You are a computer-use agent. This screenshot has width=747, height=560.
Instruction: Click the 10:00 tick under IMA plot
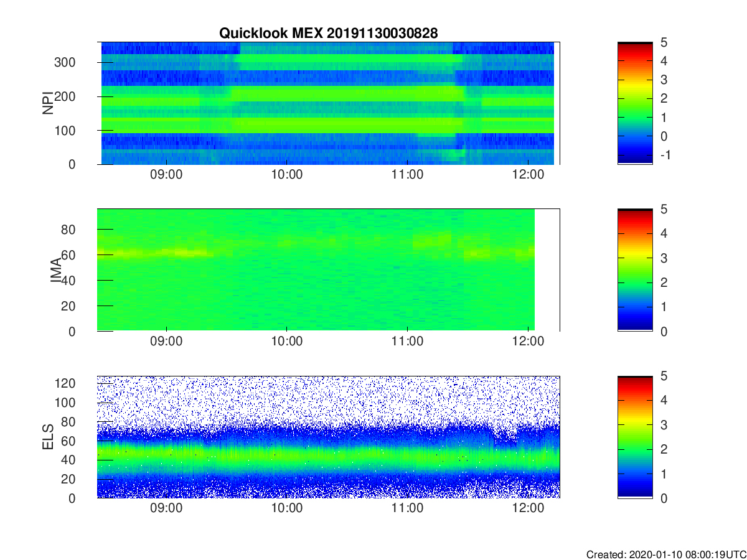click(x=286, y=342)
